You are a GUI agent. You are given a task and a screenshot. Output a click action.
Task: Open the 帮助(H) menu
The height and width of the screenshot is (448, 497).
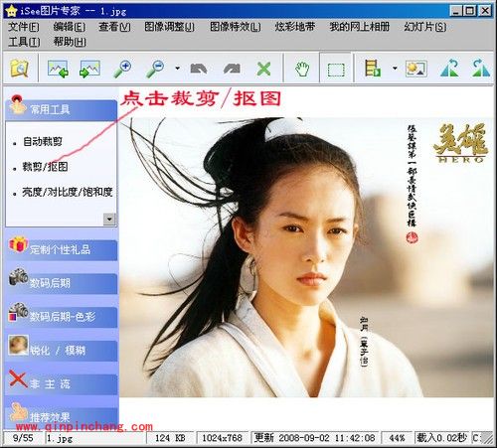(70, 42)
